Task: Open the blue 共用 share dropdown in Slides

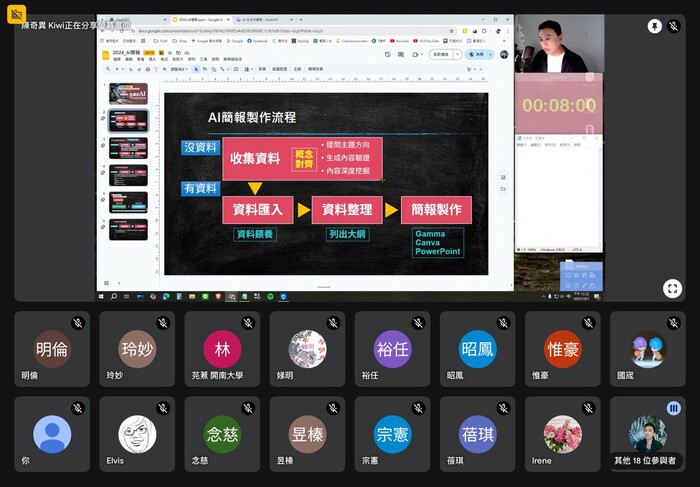Action: (x=483, y=55)
